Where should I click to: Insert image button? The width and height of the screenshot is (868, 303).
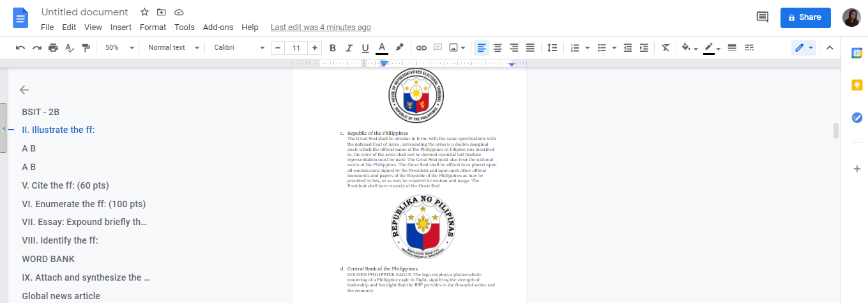click(x=454, y=48)
